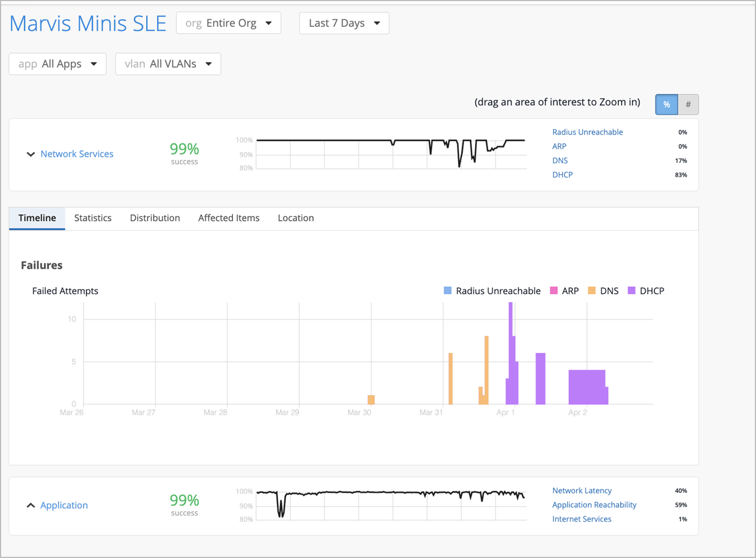Open the Application SLE link

64,505
